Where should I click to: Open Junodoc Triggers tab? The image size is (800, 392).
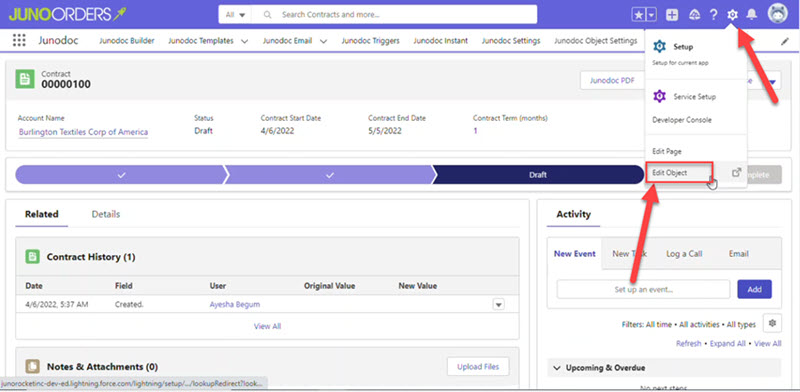click(x=370, y=41)
